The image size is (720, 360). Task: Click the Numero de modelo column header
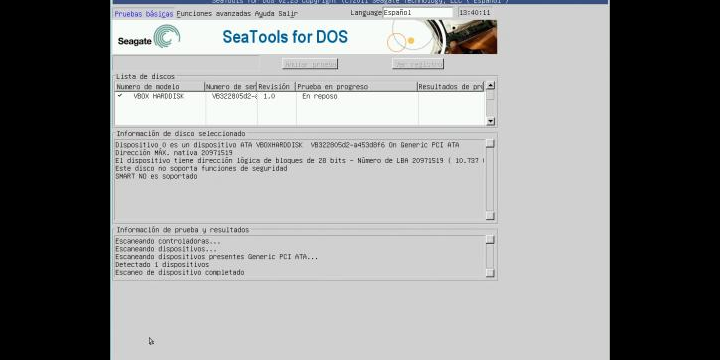(159, 87)
